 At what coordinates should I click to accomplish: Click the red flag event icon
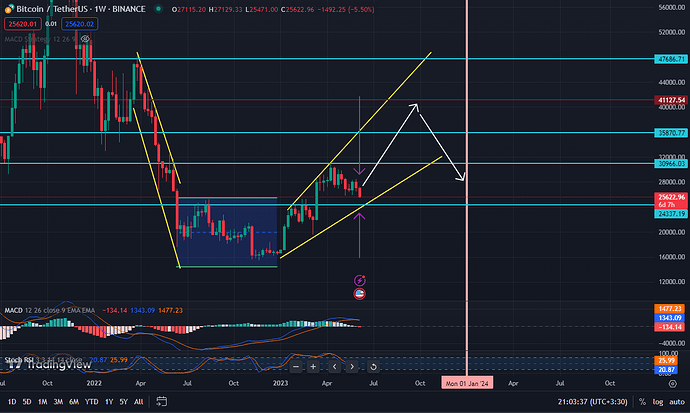(359, 294)
